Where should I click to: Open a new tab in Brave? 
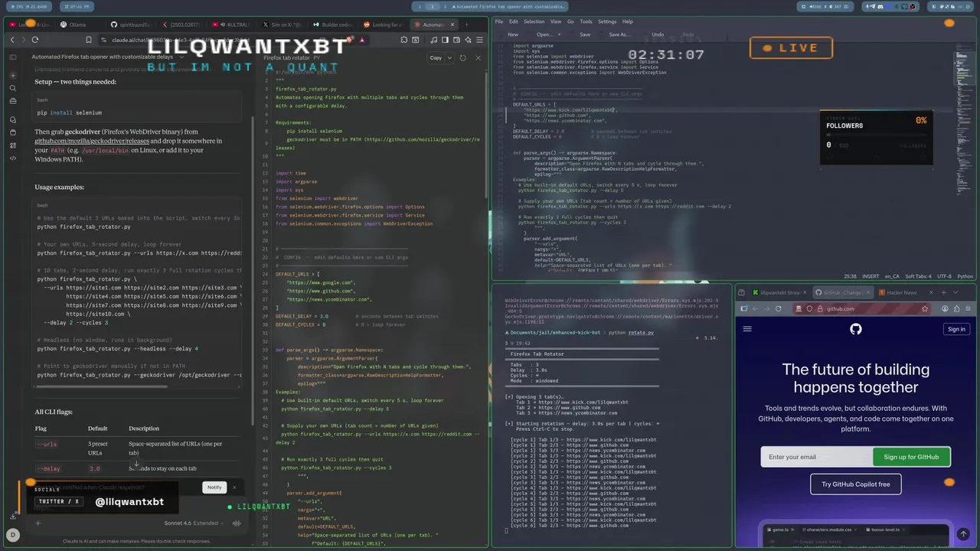pos(466,24)
